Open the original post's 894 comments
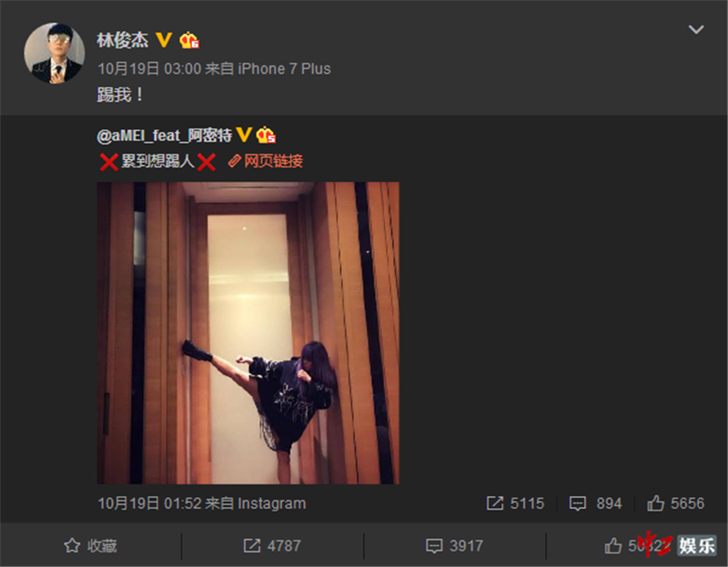The height and width of the screenshot is (567, 728). pyautogui.click(x=596, y=503)
